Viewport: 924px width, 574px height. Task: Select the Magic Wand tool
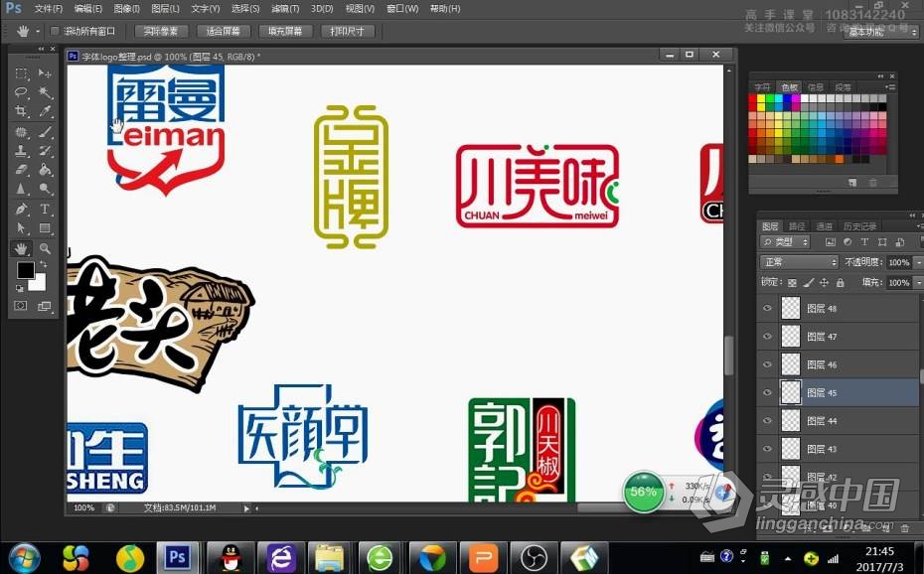coord(45,92)
